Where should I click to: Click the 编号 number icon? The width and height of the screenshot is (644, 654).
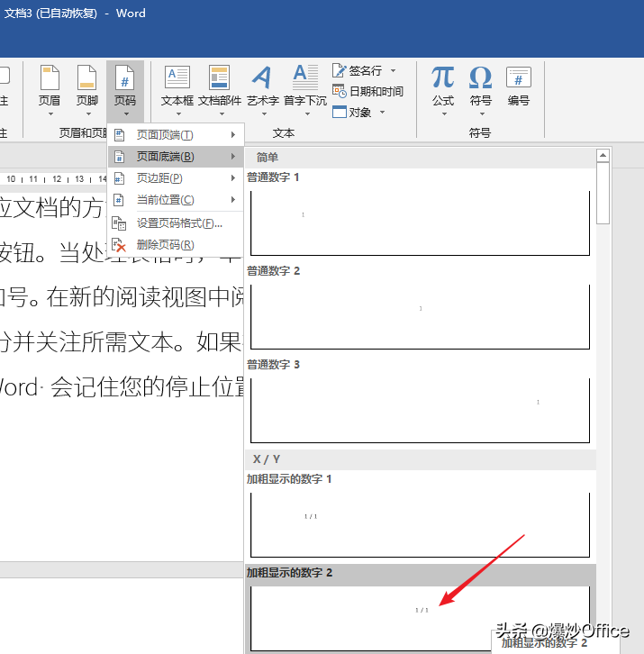pyautogui.click(x=519, y=77)
